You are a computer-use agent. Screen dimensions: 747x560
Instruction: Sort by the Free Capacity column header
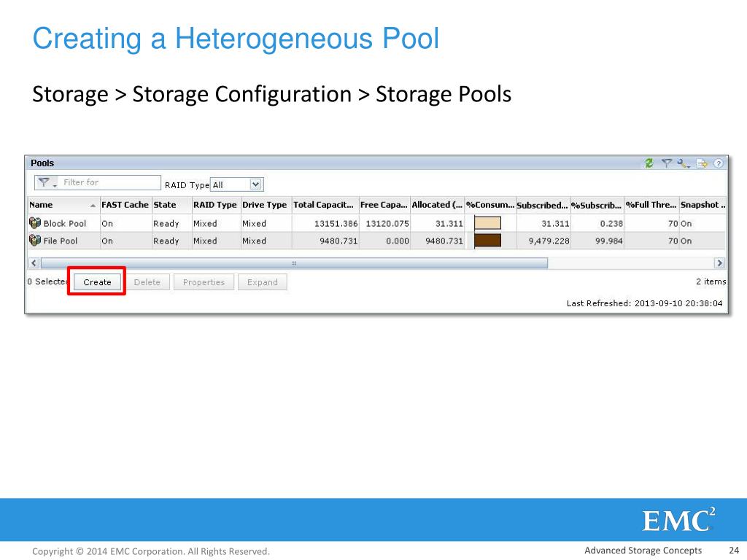tap(384, 205)
